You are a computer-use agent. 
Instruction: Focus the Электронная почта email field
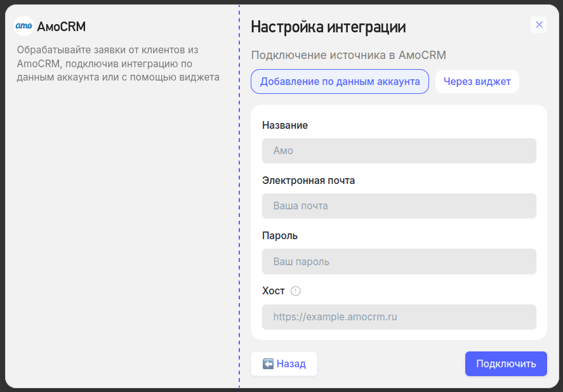399,206
